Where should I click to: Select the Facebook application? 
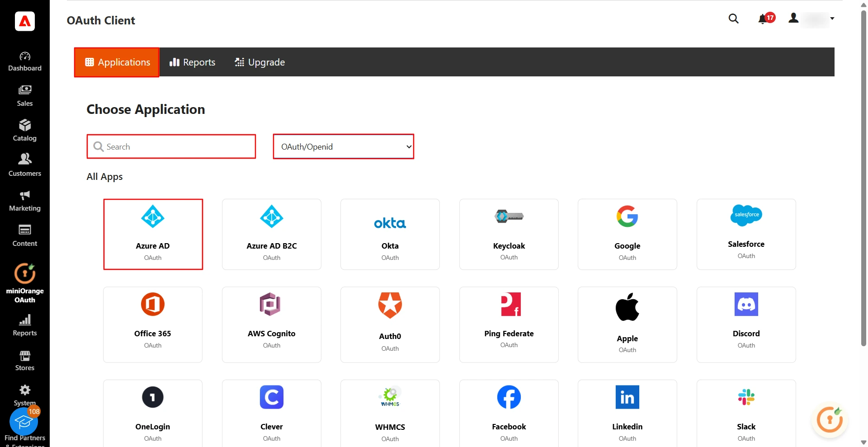(x=509, y=414)
